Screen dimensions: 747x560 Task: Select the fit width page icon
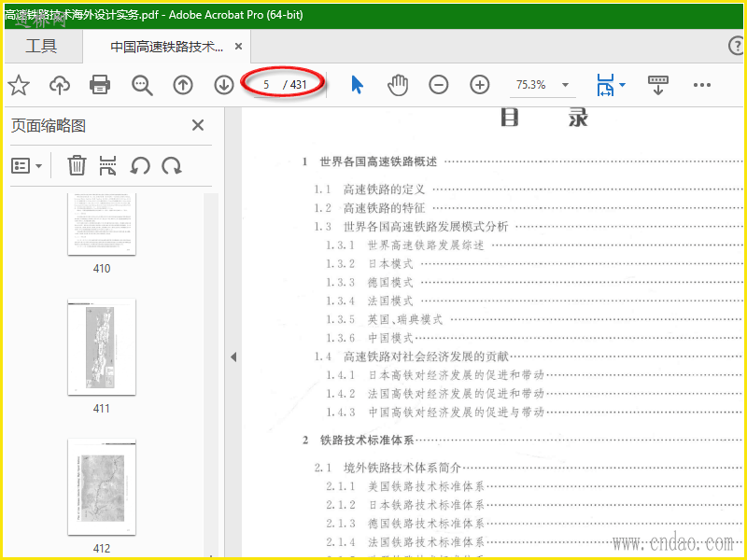tap(605, 85)
